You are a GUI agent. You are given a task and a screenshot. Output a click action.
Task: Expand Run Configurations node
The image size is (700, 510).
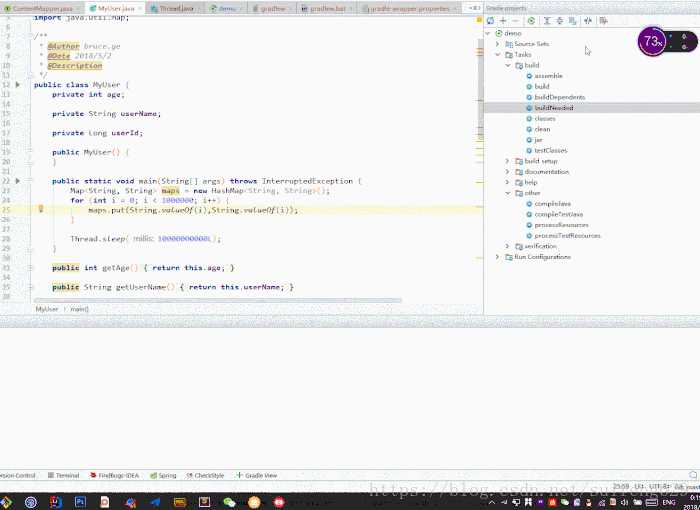pos(497,257)
